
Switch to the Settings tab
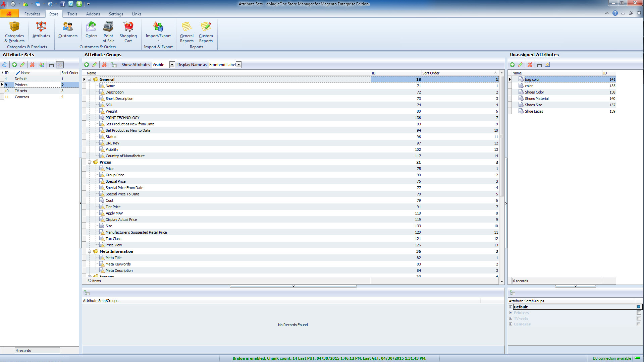pos(116,14)
